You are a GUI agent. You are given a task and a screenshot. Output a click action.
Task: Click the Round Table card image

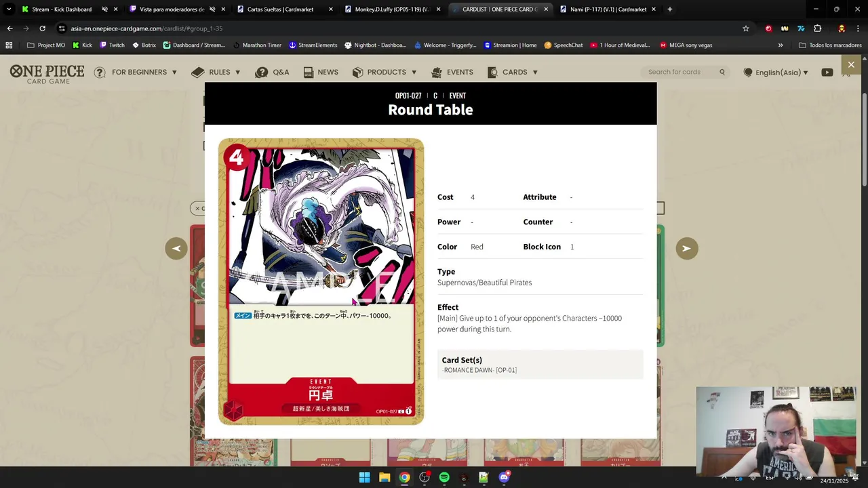point(321,281)
